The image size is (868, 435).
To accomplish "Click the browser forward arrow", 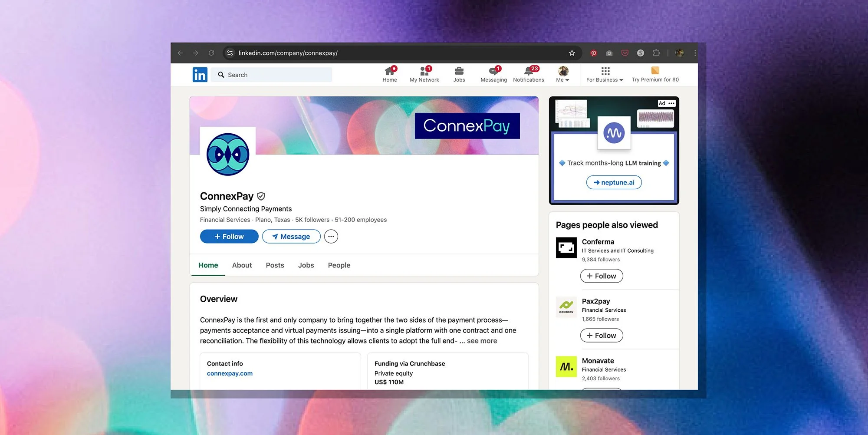I will tap(196, 53).
